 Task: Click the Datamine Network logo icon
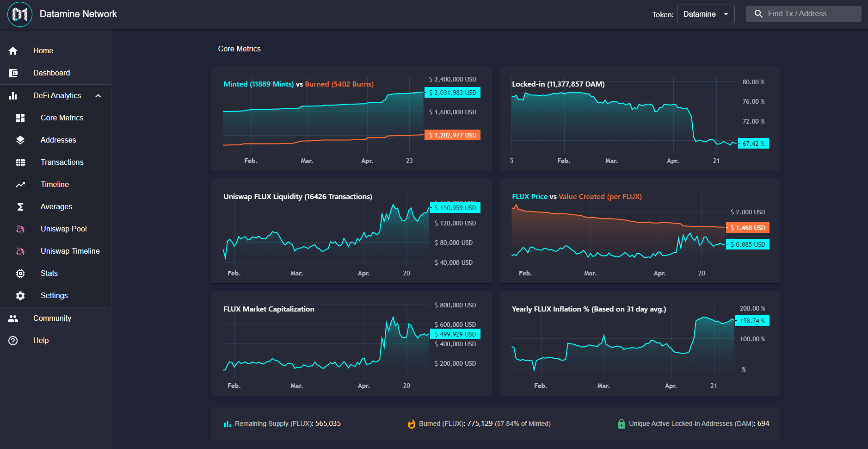pos(20,14)
